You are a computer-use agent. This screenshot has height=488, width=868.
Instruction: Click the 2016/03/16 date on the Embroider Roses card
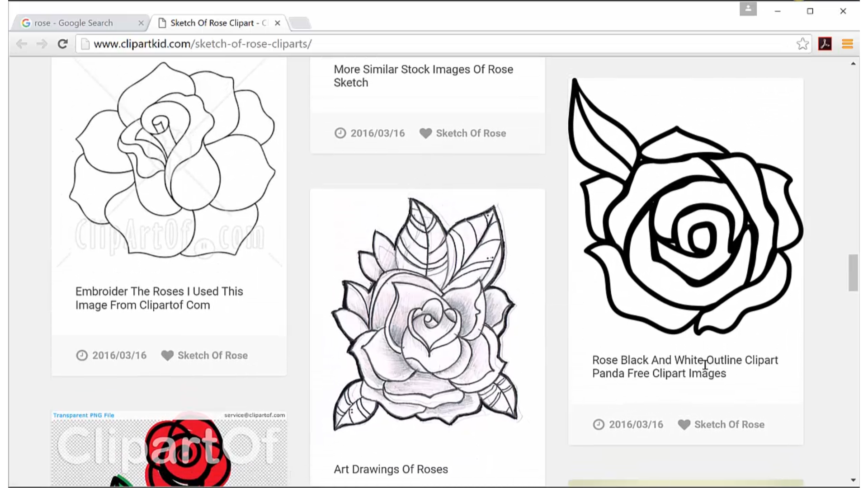(119, 356)
